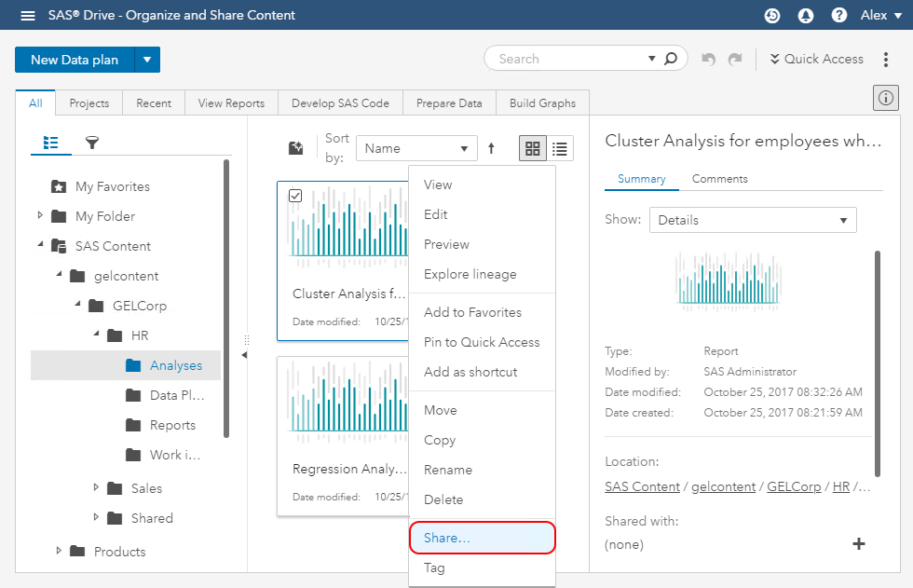Open the Show Details dropdown

click(752, 220)
